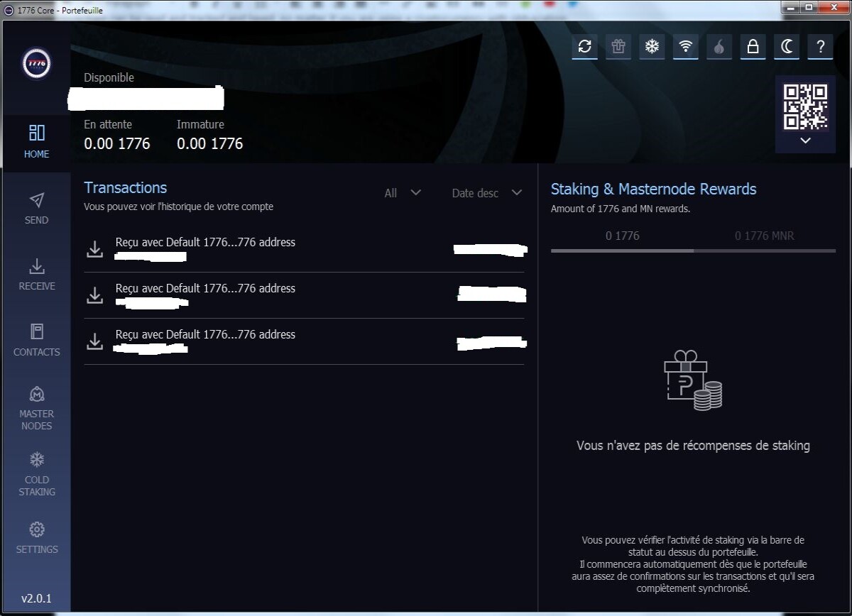
Task: Toggle the cold staking snowflake icon in top bar
Action: (652, 47)
